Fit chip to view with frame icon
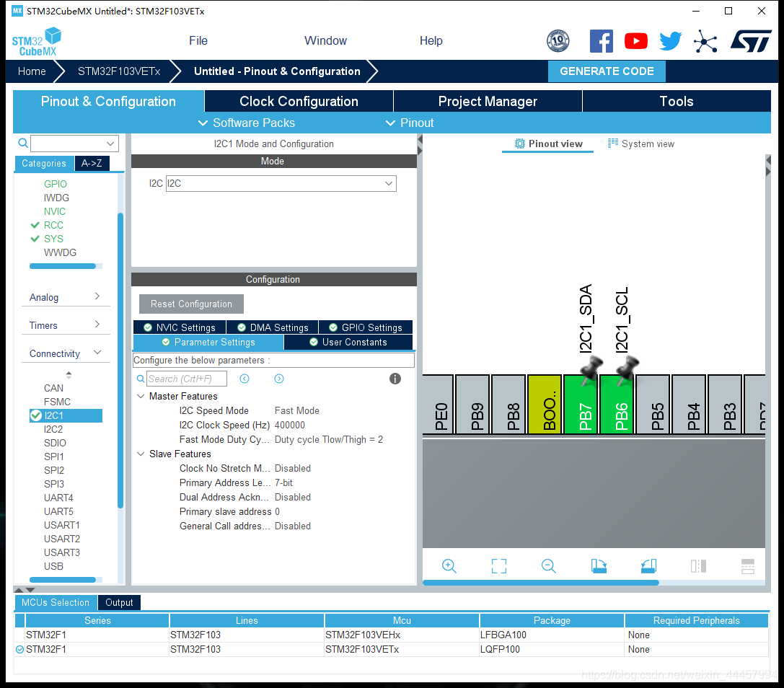Viewport: 784px width, 688px height. point(499,566)
